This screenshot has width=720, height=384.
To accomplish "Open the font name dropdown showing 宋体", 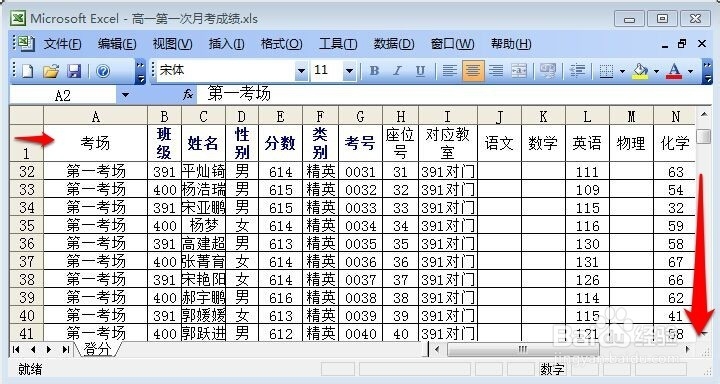I will point(301,71).
